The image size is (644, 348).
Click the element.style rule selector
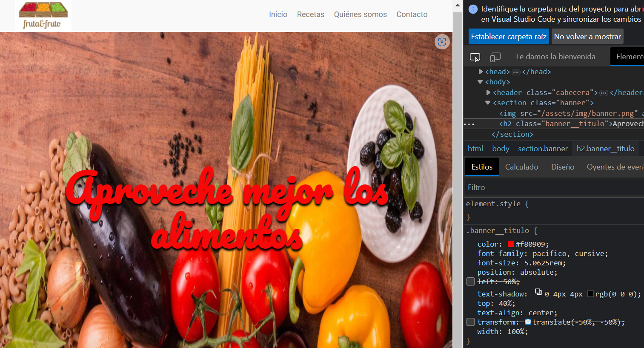(493, 204)
